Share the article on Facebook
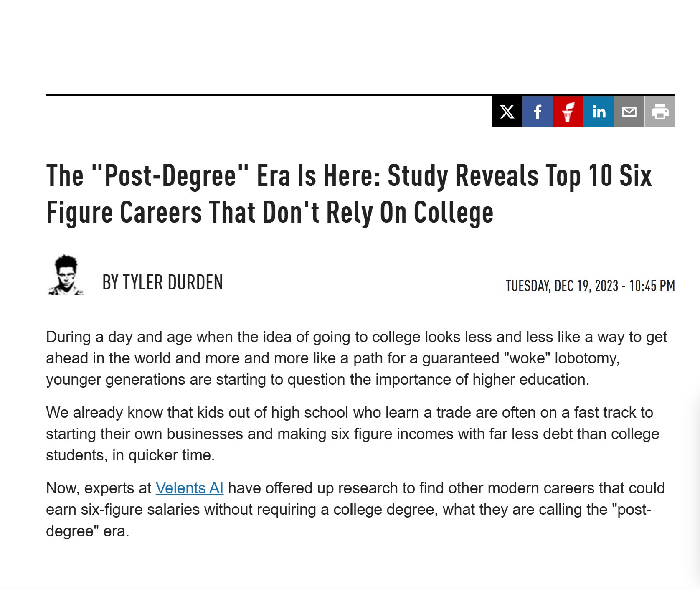Viewport: 700px width, 589px height. (538, 112)
